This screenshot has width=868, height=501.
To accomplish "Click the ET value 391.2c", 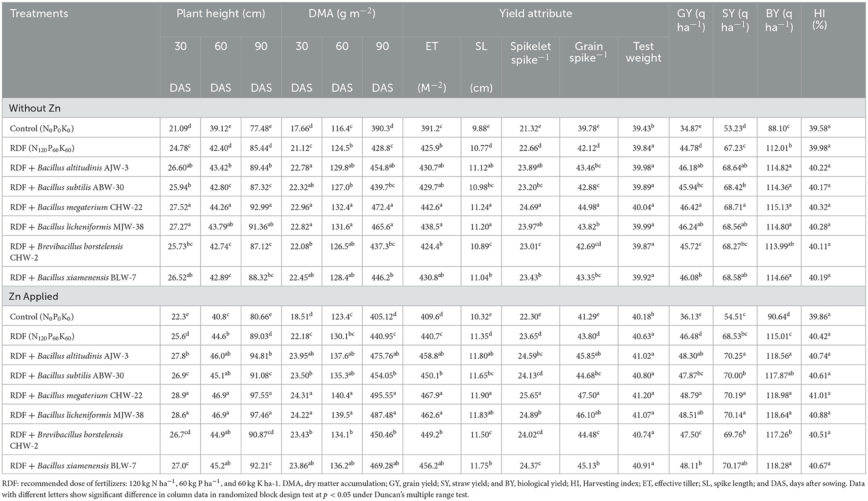I will 432,128.
